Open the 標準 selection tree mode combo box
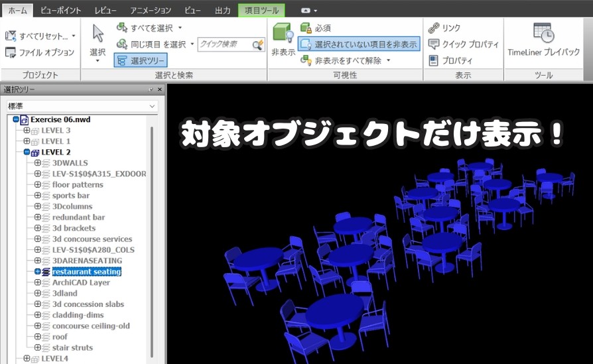The width and height of the screenshot is (593, 364). pos(82,106)
